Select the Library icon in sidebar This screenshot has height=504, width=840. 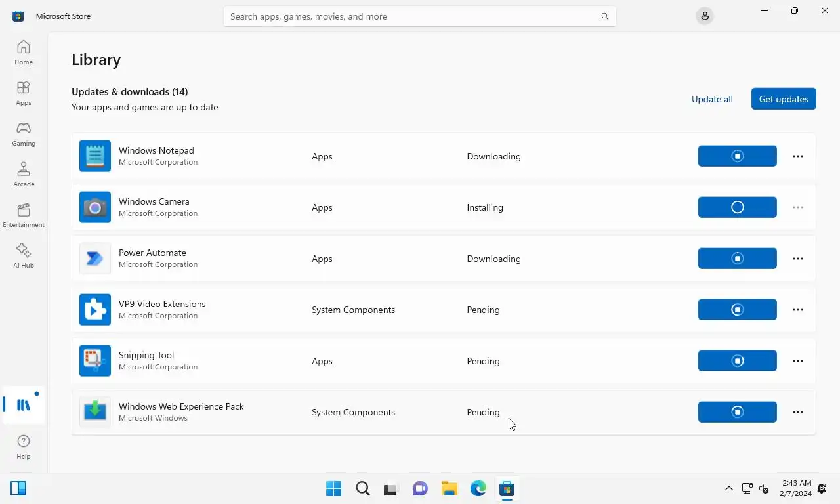24,405
